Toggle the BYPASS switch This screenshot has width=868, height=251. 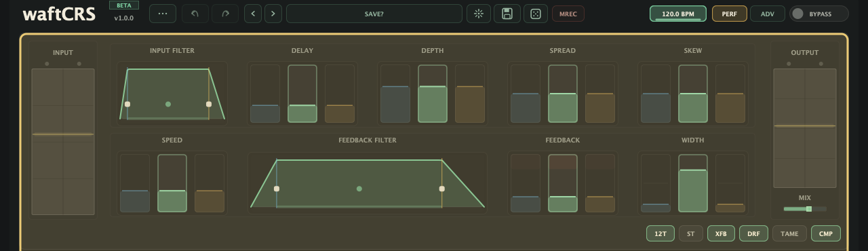click(x=819, y=14)
